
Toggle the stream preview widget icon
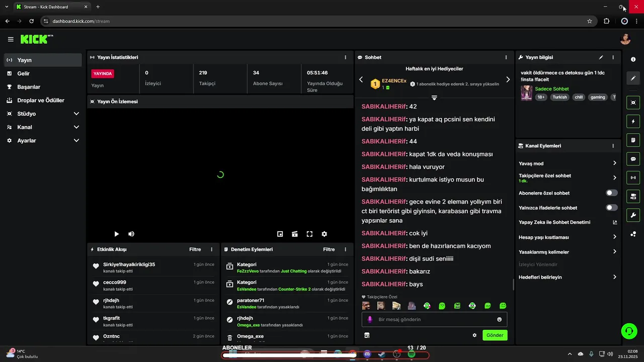(633, 103)
